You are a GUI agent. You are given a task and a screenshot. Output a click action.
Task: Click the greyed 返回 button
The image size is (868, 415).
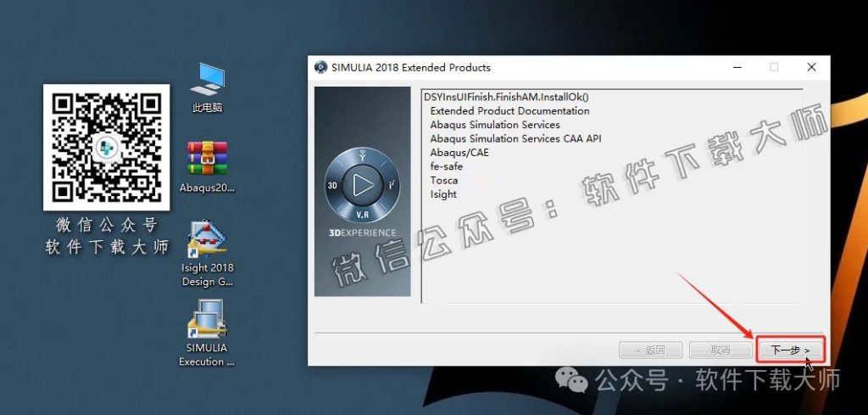(651, 351)
